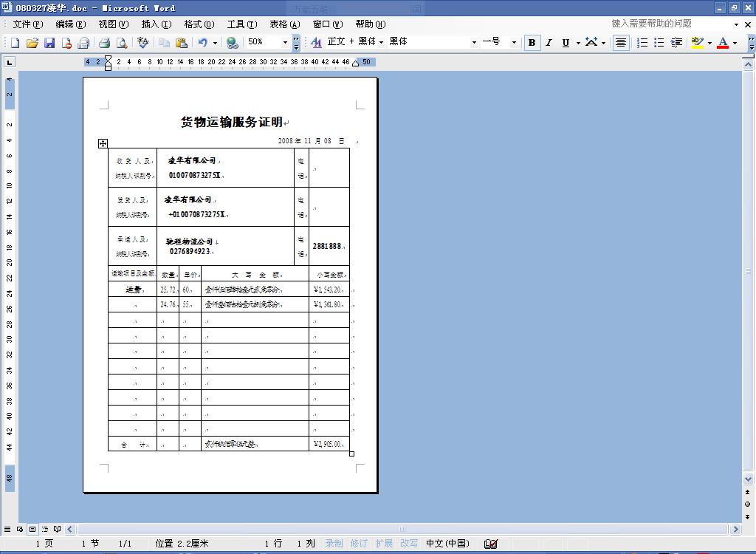Viewport: 756px width, 554px height.
Task: Insert hyperlink using globe icon
Action: pyautogui.click(x=232, y=43)
